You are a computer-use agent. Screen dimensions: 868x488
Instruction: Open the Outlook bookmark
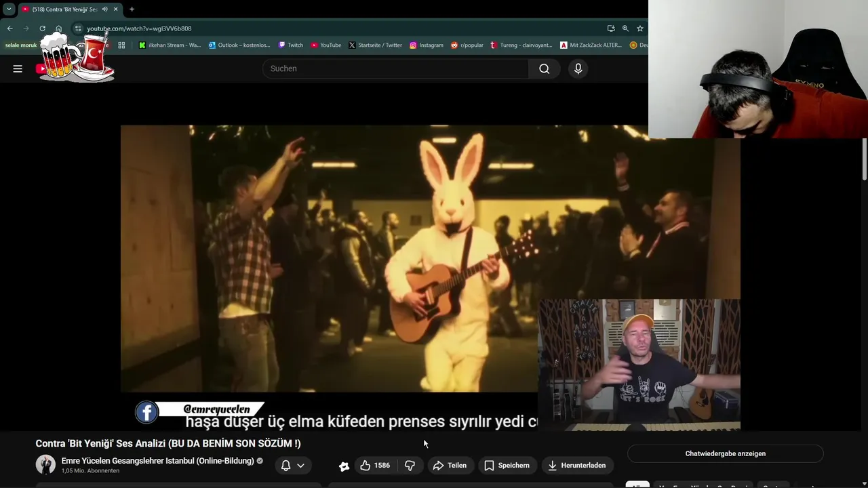point(239,45)
